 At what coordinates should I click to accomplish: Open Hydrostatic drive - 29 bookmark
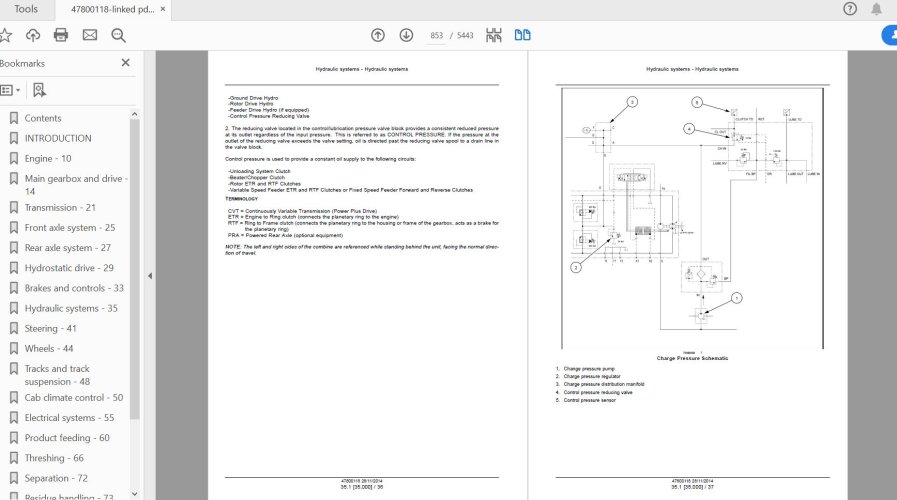click(69, 268)
